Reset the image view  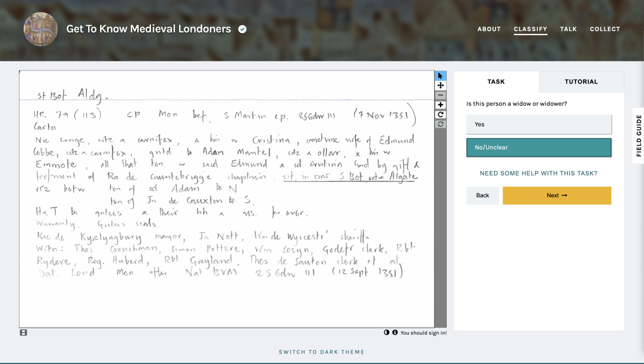(441, 124)
